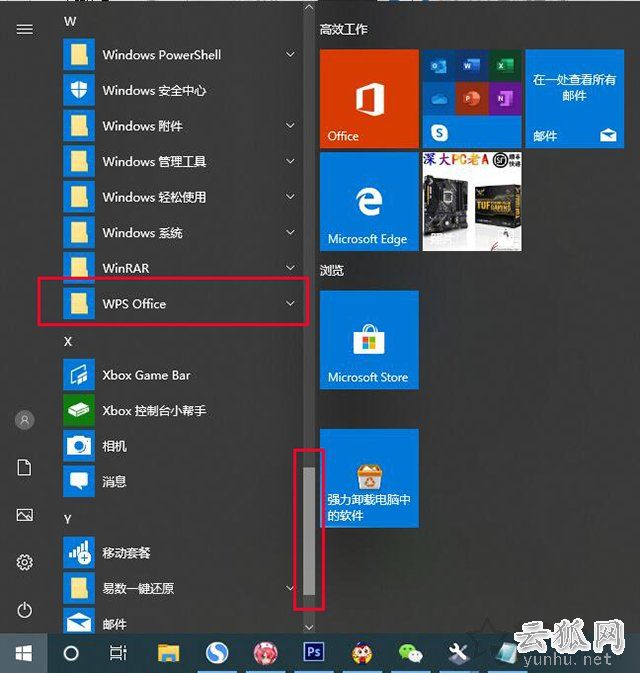
Task: Open WeChat on the taskbar
Action: pos(410,653)
